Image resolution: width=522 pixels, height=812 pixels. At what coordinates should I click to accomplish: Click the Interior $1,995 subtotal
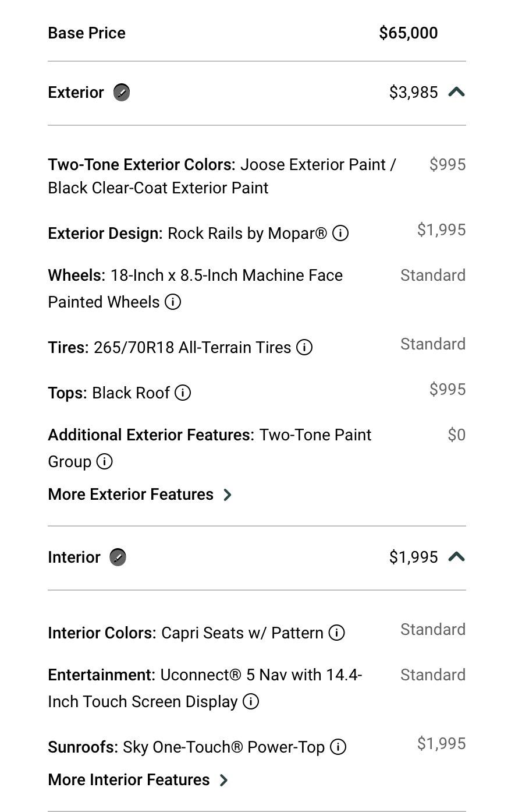413,557
